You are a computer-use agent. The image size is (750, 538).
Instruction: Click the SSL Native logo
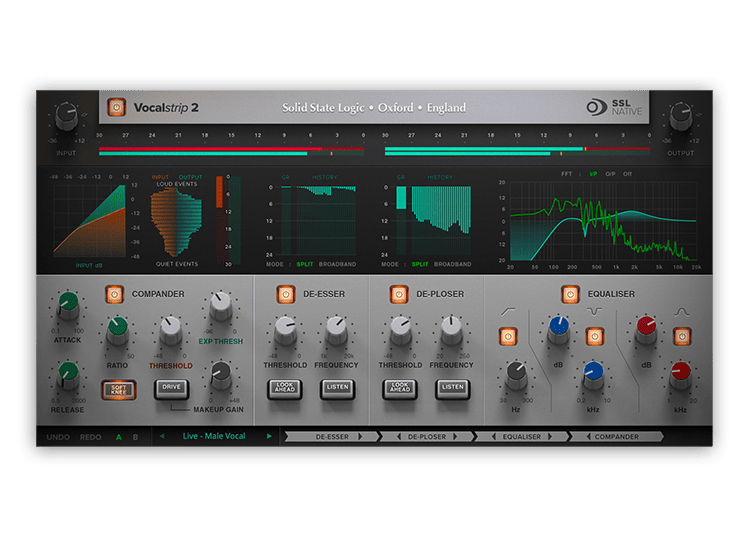(x=614, y=107)
